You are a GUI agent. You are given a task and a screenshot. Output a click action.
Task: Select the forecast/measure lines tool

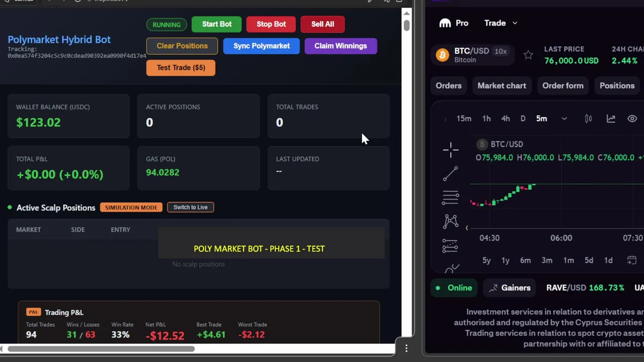pos(450,245)
